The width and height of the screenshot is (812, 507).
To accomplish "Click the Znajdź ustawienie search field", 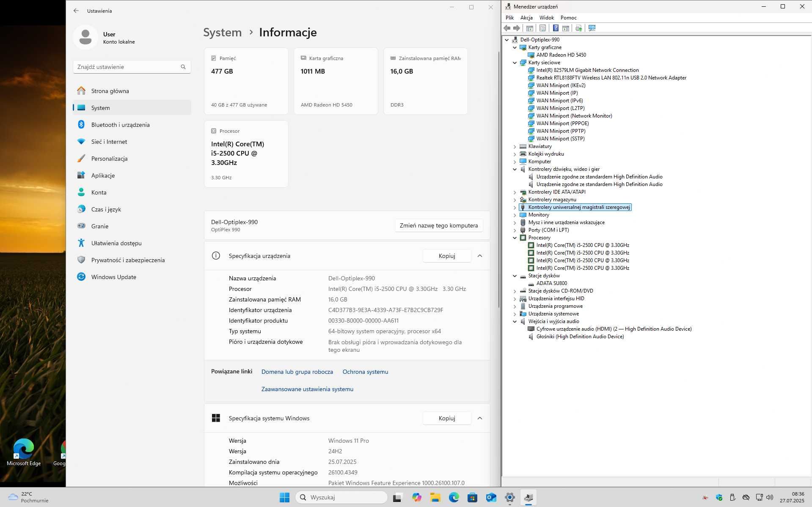I will [132, 67].
